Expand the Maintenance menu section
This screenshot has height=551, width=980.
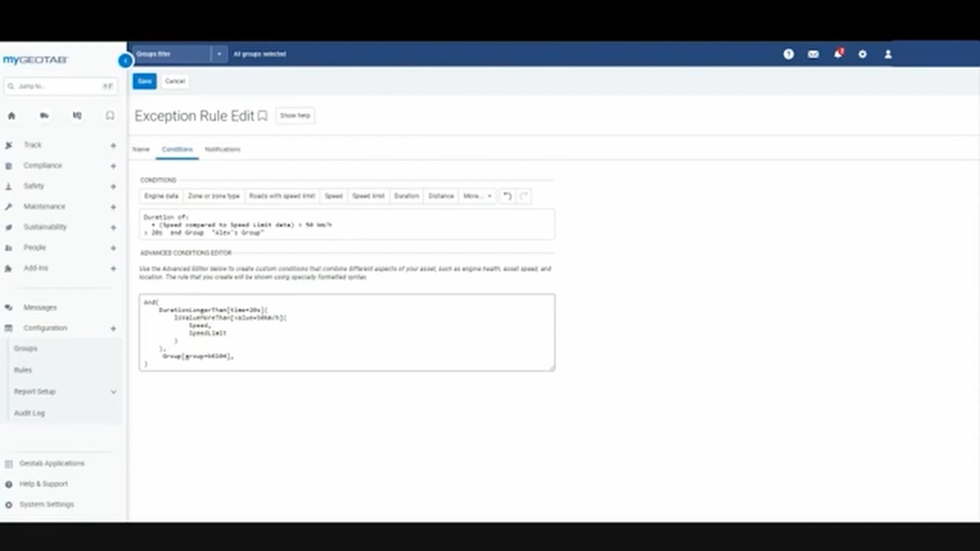point(113,207)
